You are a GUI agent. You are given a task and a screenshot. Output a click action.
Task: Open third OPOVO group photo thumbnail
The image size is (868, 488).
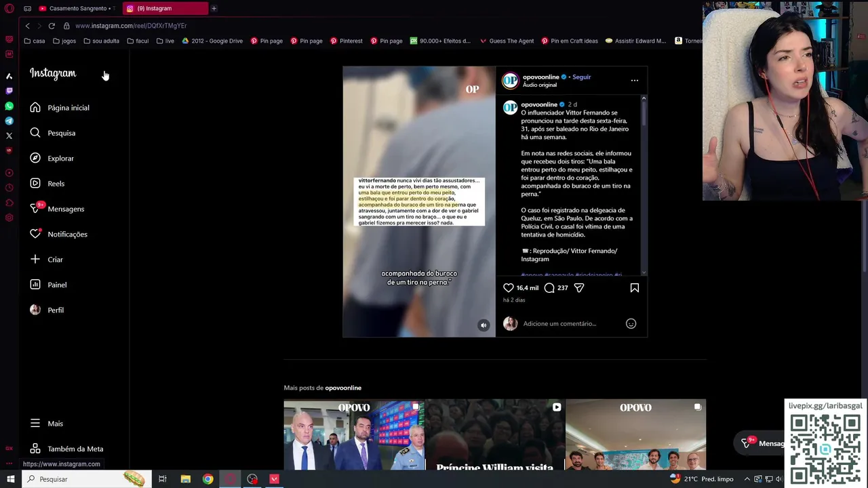[636, 434]
